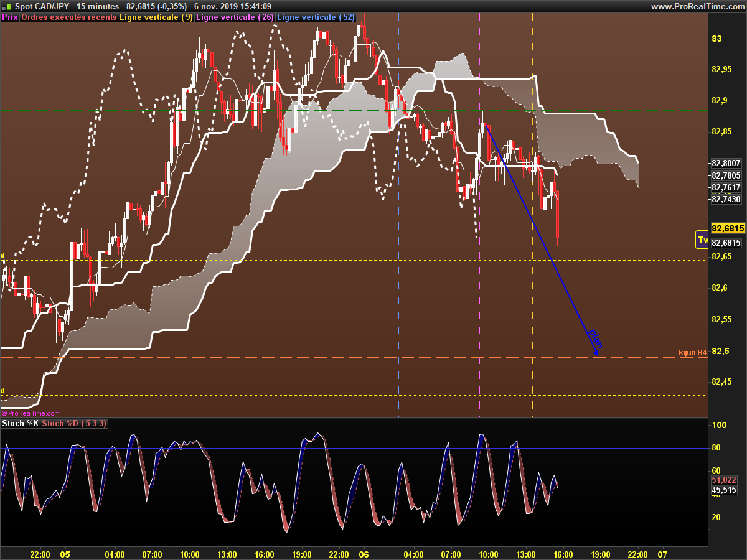Select the Prix indicator label

point(10,17)
